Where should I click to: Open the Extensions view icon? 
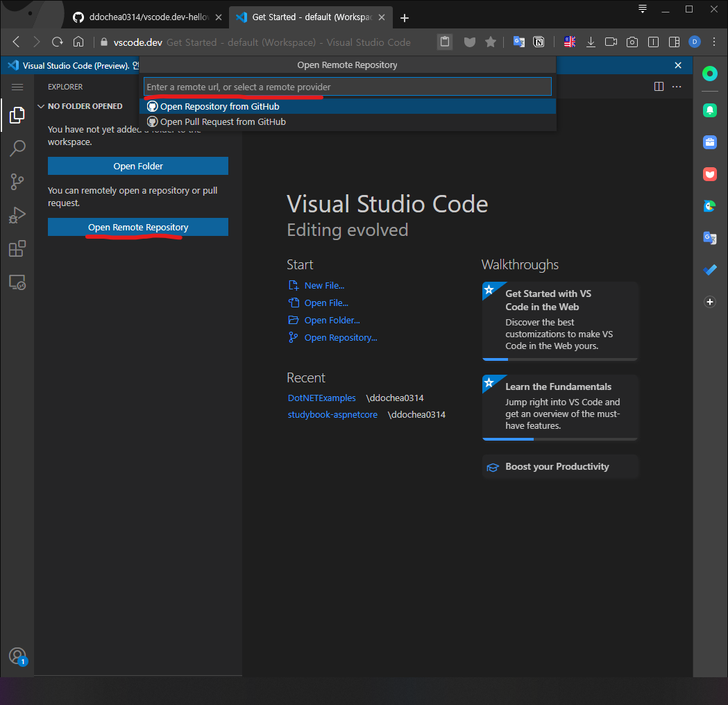pos(17,249)
